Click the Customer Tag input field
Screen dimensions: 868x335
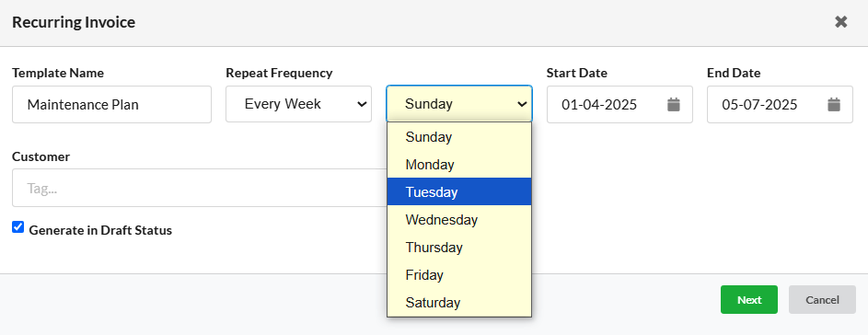coord(200,188)
